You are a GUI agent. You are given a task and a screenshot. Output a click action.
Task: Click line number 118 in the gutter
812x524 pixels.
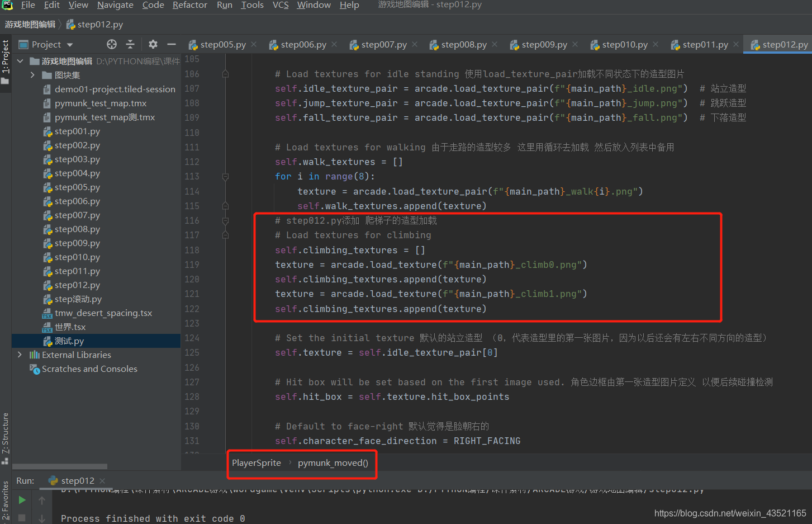pyautogui.click(x=192, y=250)
